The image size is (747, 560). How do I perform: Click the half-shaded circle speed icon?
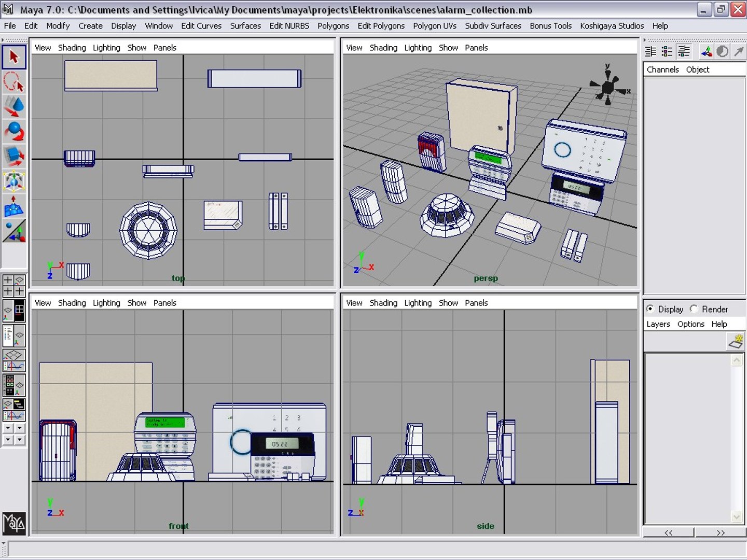[x=722, y=51]
